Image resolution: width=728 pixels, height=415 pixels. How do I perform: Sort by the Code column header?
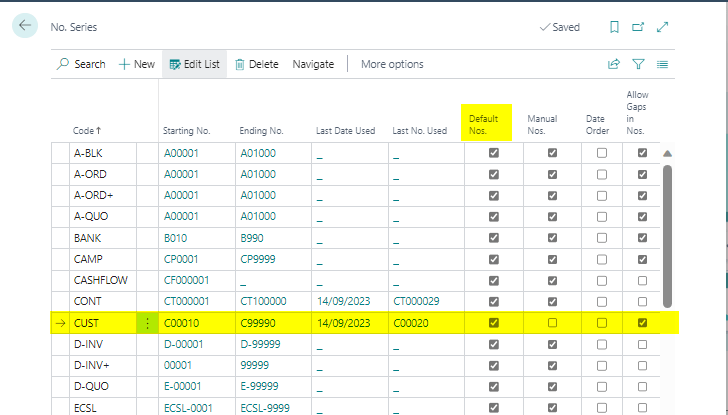pos(87,131)
